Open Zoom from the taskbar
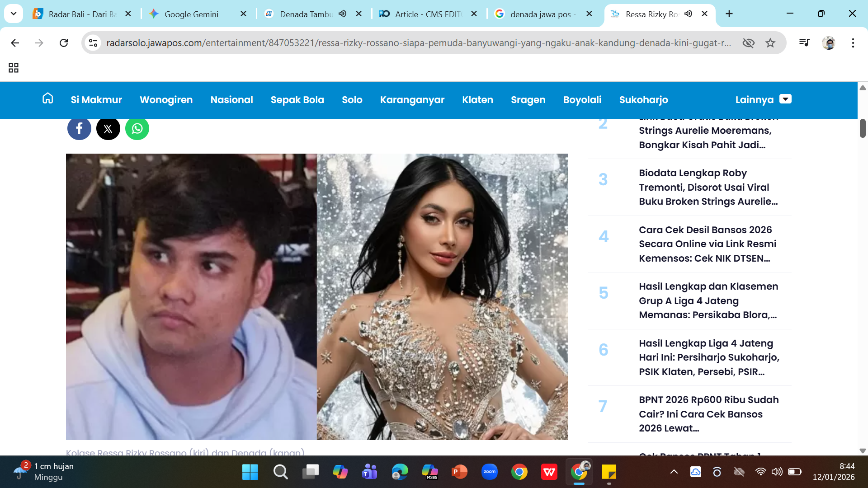Screen dimensions: 868x488 pyautogui.click(x=490, y=472)
